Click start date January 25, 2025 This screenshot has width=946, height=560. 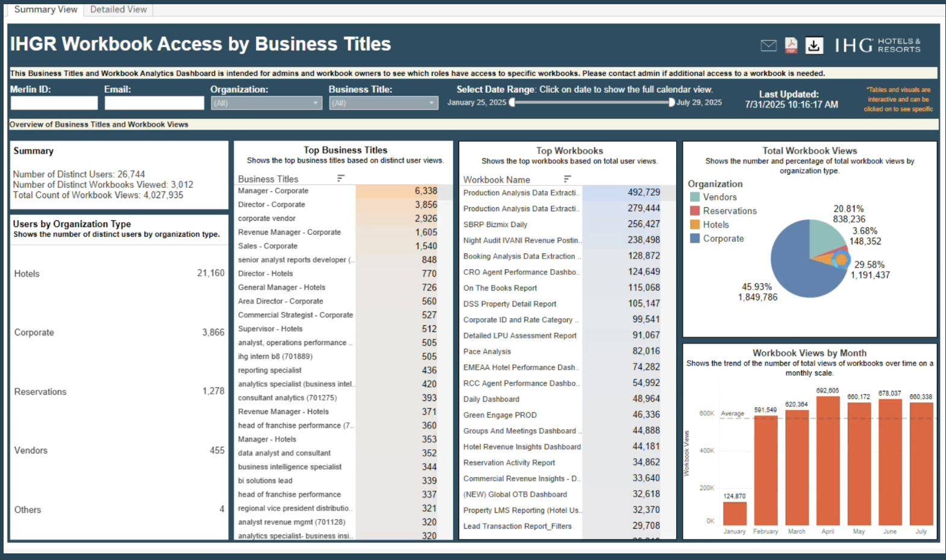pyautogui.click(x=477, y=102)
